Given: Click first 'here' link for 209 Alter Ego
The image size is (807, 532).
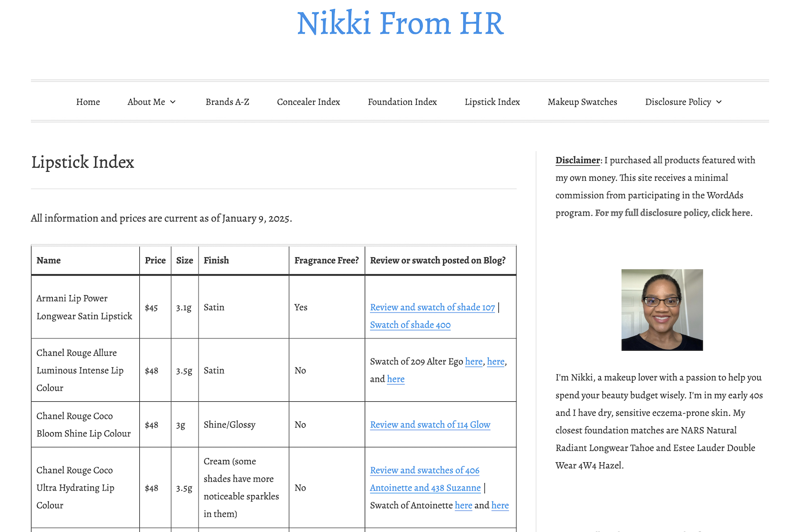Looking at the screenshot, I should pyautogui.click(x=474, y=362).
